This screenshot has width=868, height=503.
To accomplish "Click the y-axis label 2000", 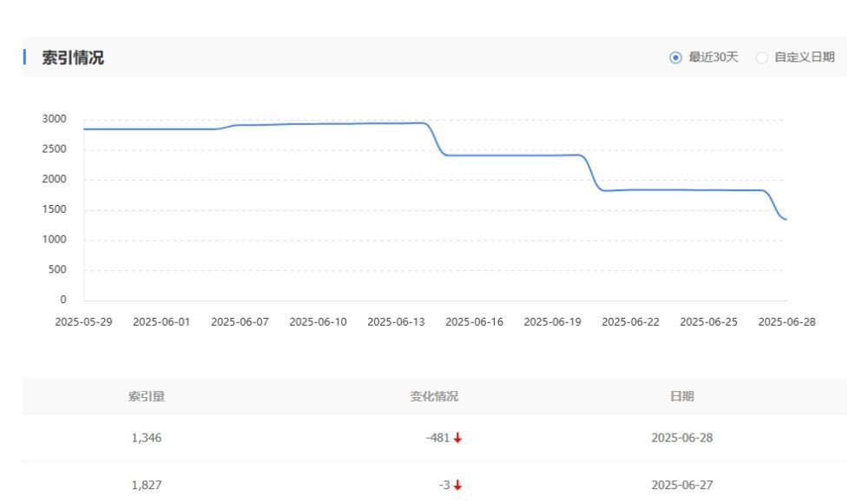I will (x=54, y=179).
